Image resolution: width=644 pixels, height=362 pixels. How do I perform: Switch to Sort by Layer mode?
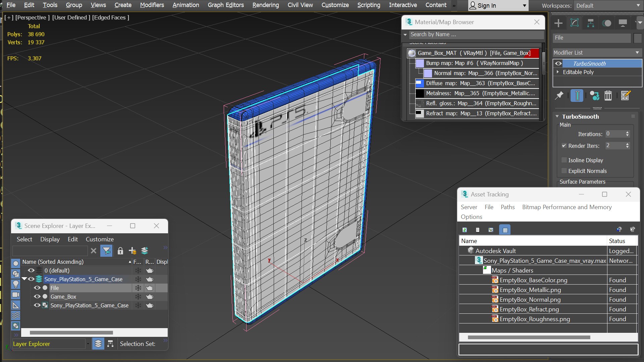pos(98,344)
